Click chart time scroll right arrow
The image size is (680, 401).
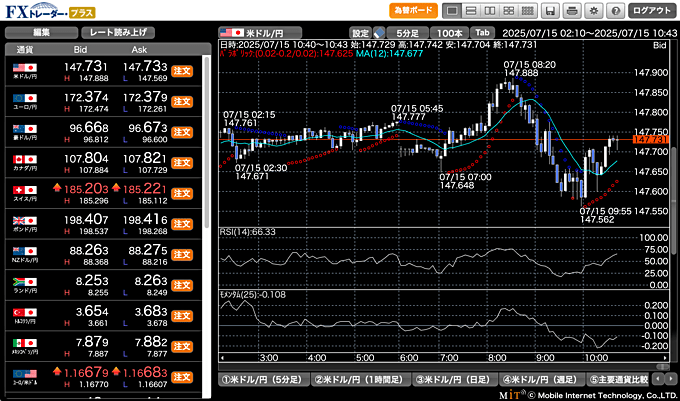[x=665, y=358]
